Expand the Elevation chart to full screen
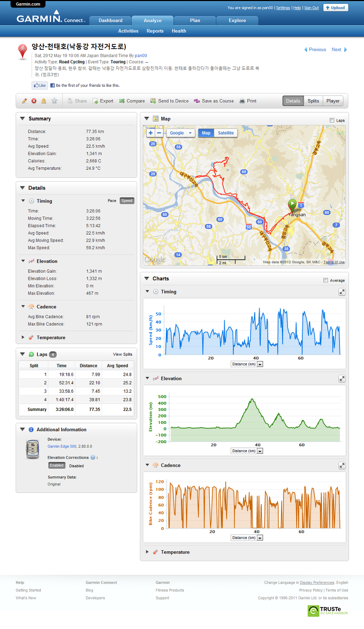 [x=342, y=379]
